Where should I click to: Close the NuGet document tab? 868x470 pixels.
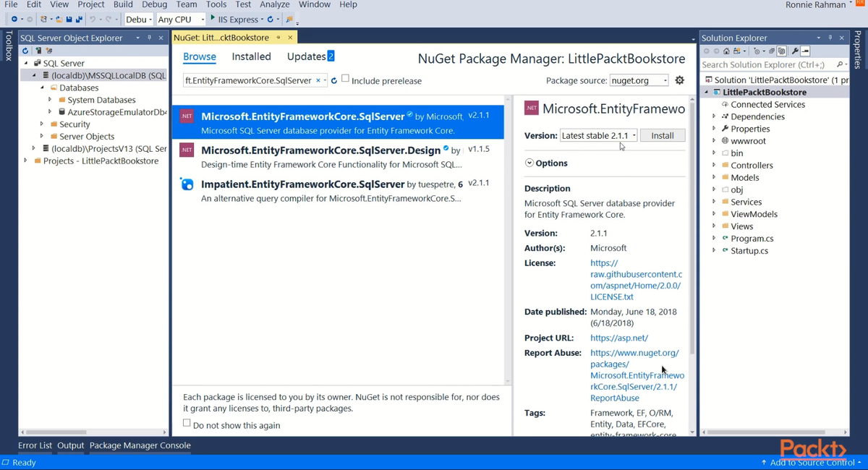291,38
